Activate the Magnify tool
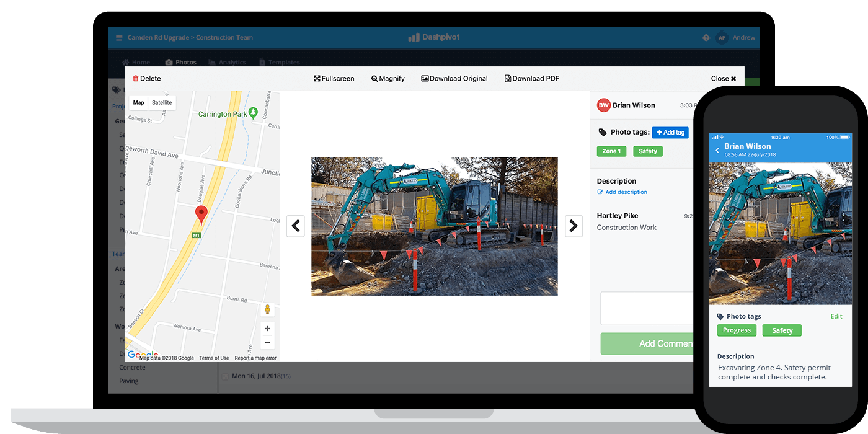 coord(388,79)
